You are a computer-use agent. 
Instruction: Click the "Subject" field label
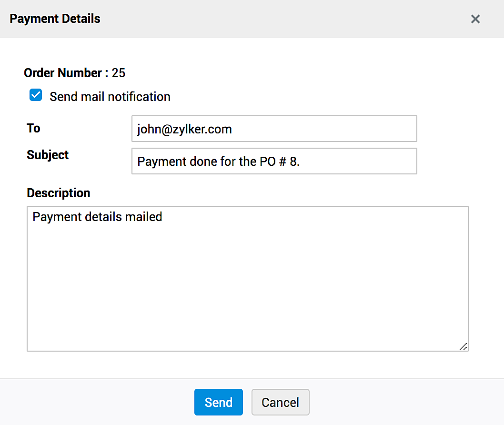tap(48, 155)
